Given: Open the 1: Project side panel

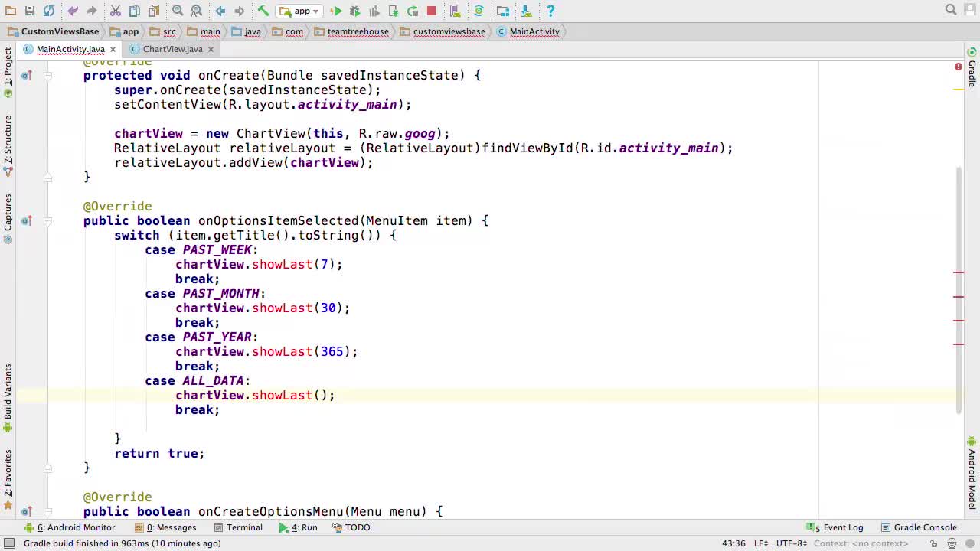Looking at the screenshot, I should [x=8, y=72].
